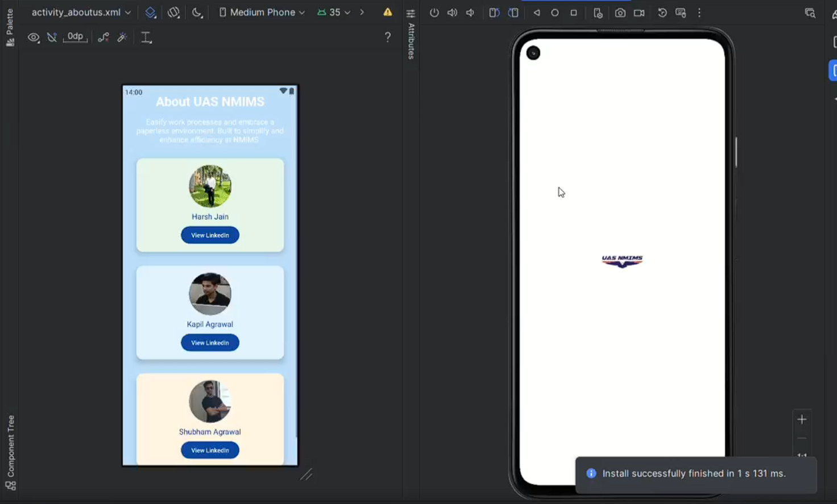The height and width of the screenshot is (504, 837).
Task: Show the layout warnings icon
Action: 387,12
